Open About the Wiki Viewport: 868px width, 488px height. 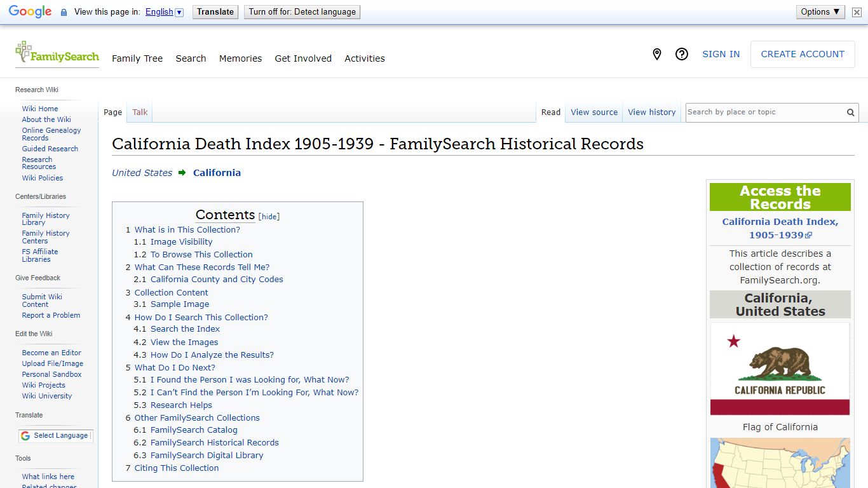click(x=46, y=119)
